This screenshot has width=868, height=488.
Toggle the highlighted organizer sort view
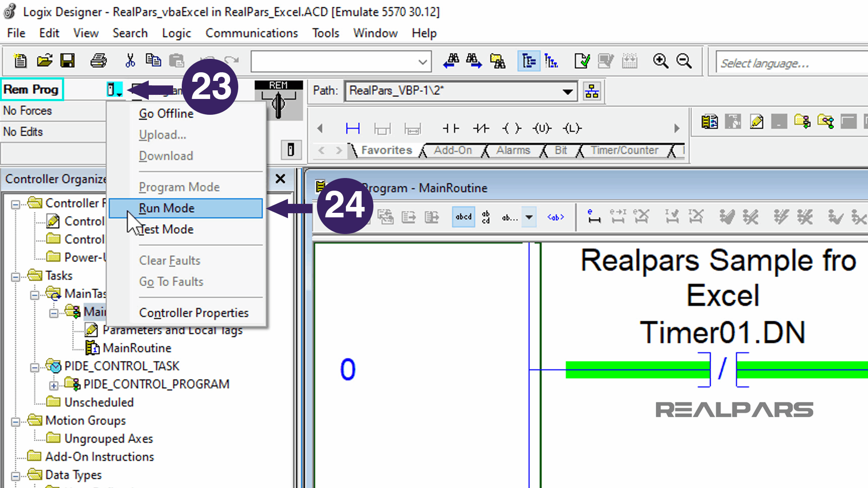(529, 61)
